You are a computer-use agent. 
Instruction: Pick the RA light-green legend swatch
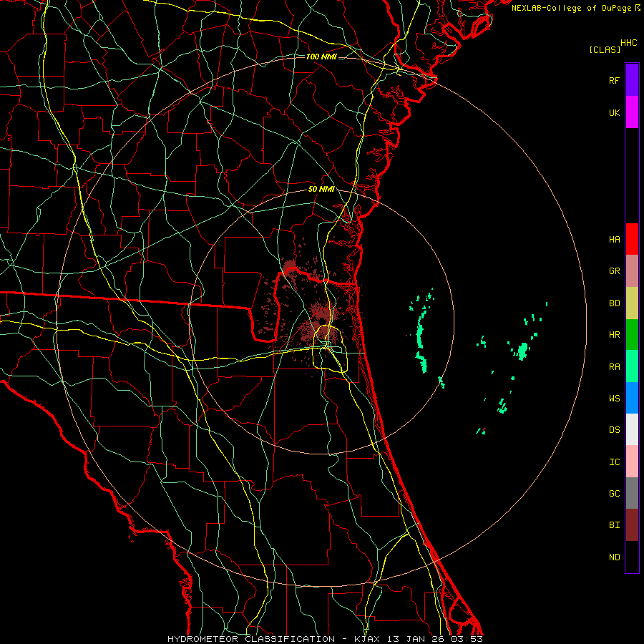pos(632,366)
